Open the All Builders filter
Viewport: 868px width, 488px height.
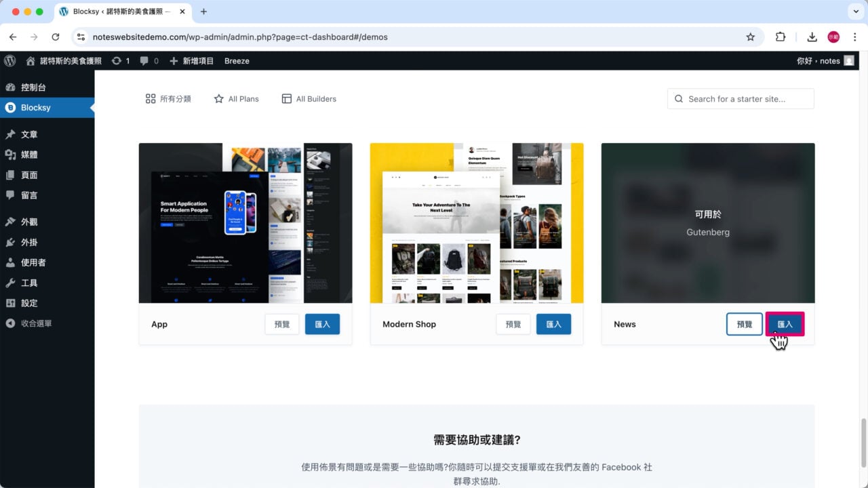(x=309, y=99)
